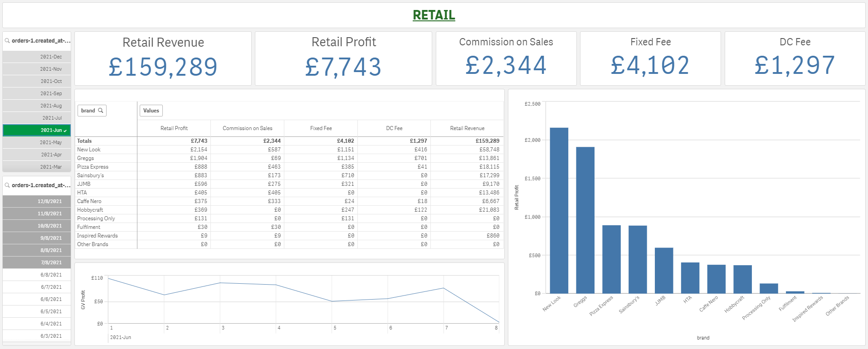Screen dimensions: 868x349
Task: Click search icon in month filter pane
Action: [7, 41]
